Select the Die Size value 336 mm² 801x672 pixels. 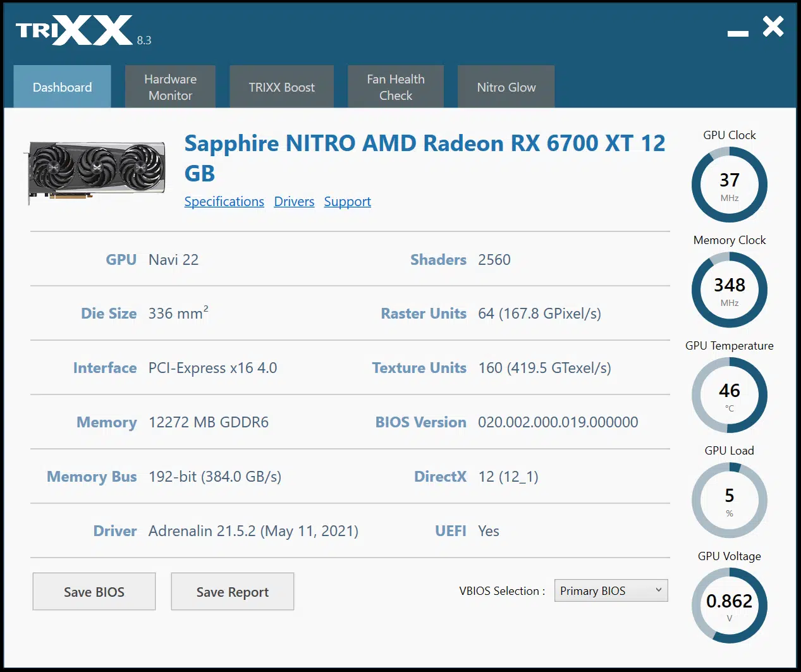(178, 313)
